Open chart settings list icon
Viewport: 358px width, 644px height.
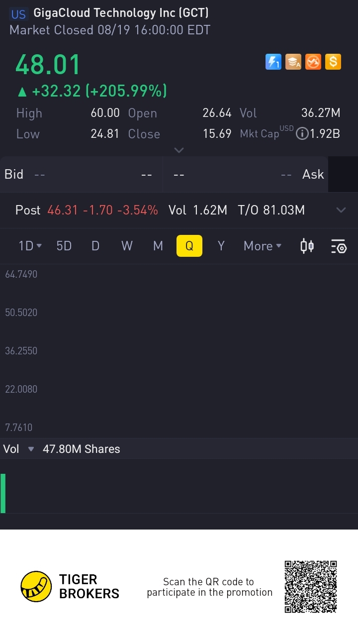pyautogui.click(x=339, y=246)
